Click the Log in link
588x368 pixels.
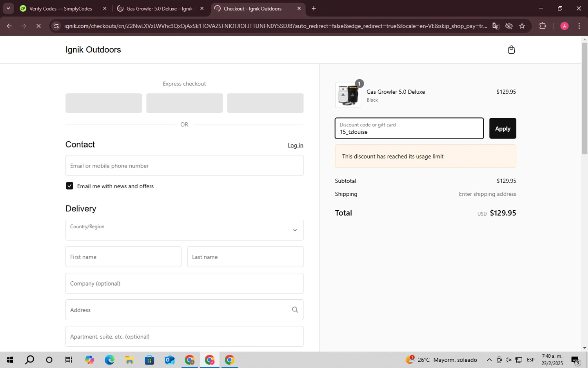296,146
